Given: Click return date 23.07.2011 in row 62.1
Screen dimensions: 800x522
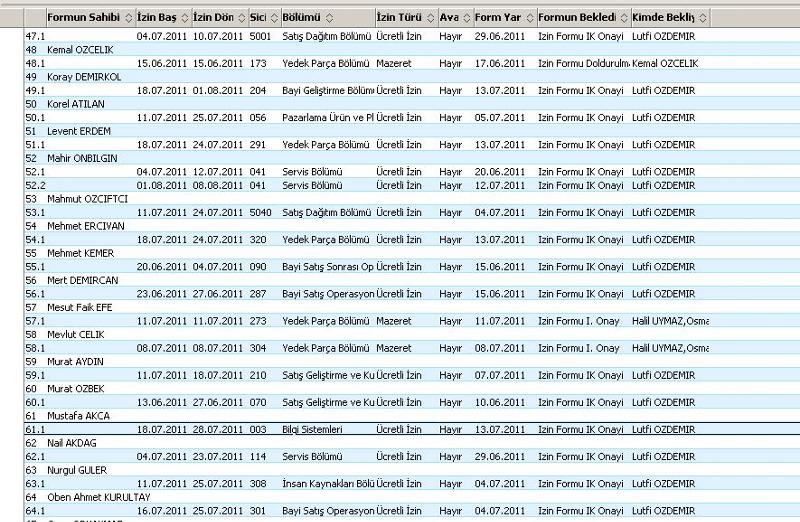Looking at the screenshot, I should (218, 457).
